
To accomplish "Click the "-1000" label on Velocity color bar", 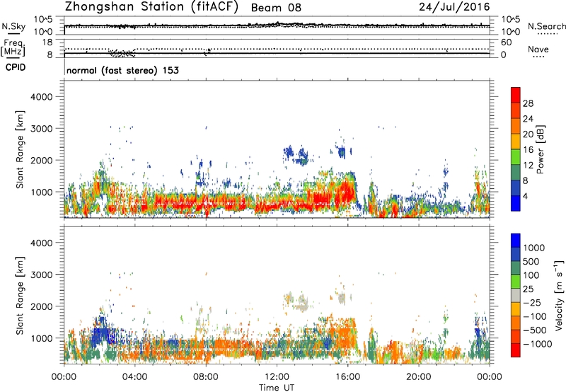I will click(x=537, y=344).
